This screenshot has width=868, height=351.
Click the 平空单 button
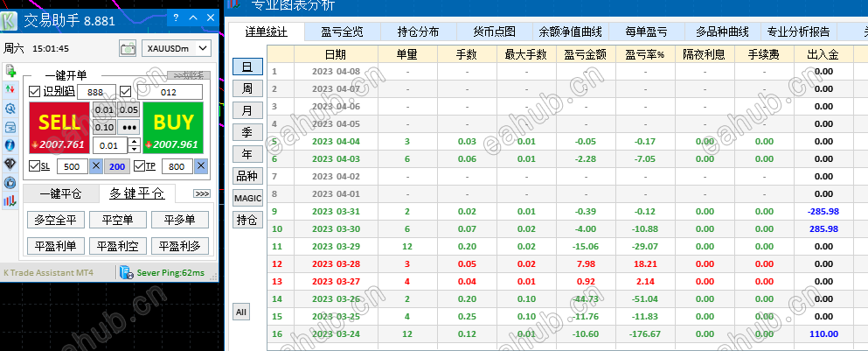(x=118, y=220)
